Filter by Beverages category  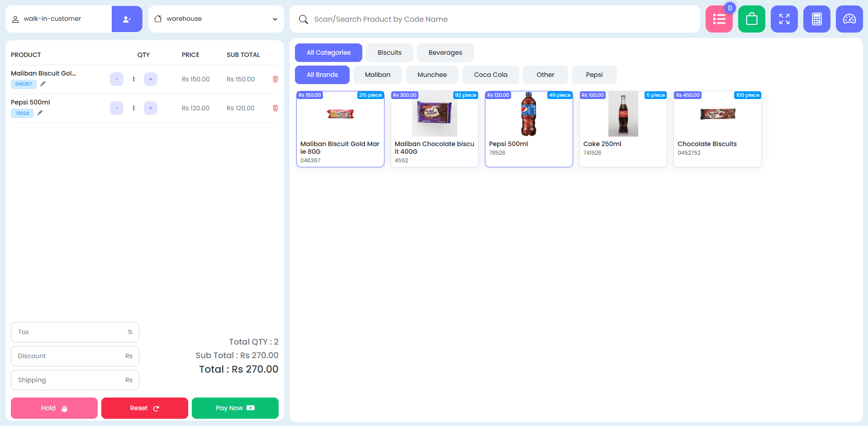pos(445,52)
